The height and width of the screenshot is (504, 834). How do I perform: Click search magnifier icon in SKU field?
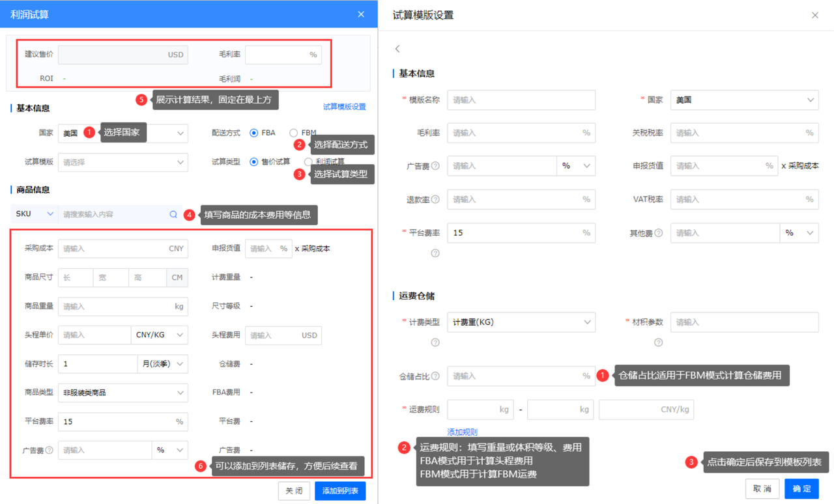click(x=173, y=214)
